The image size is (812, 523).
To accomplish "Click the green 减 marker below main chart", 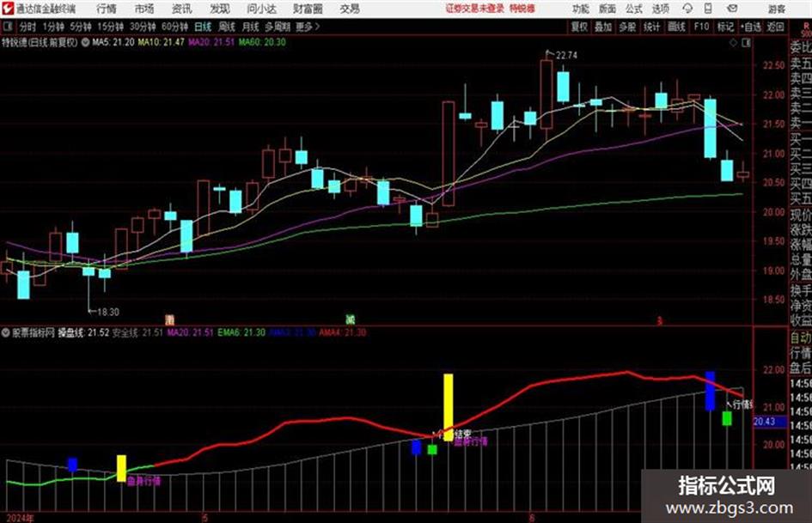I will (x=350, y=319).
